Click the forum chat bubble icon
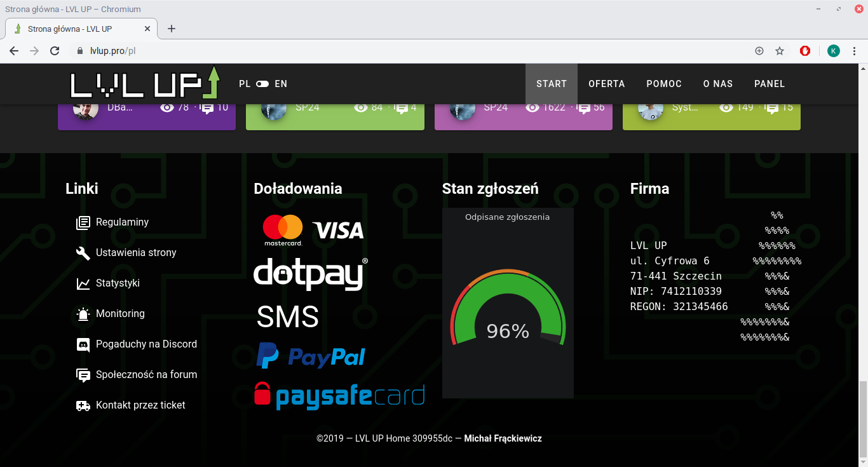The height and width of the screenshot is (467, 868). pos(83,375)
